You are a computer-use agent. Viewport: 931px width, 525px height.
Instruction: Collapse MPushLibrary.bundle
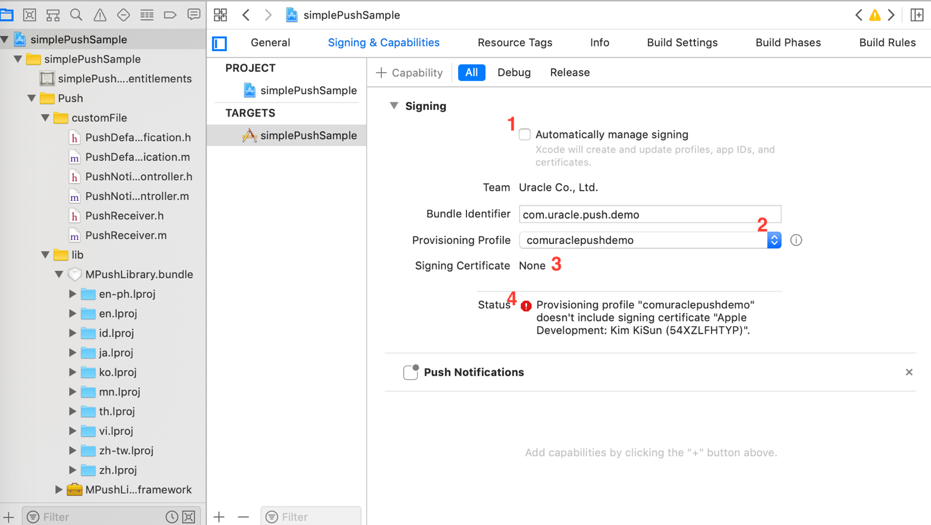pyautogui.click(x=59, y=274)
